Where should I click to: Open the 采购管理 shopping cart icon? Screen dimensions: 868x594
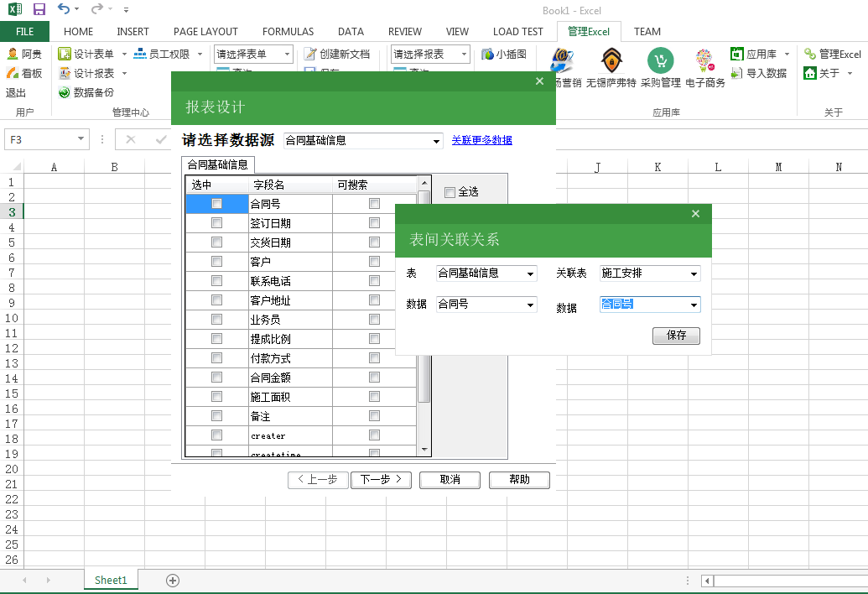click(660, 60)
